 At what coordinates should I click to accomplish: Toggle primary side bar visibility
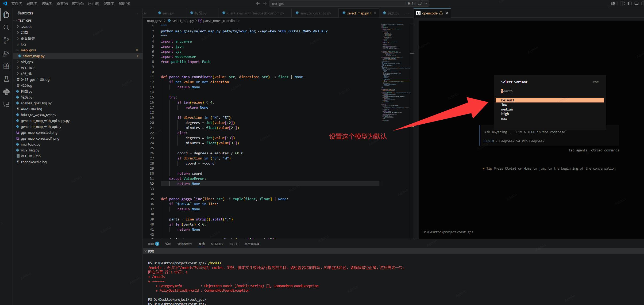click(x=630, y=3)
